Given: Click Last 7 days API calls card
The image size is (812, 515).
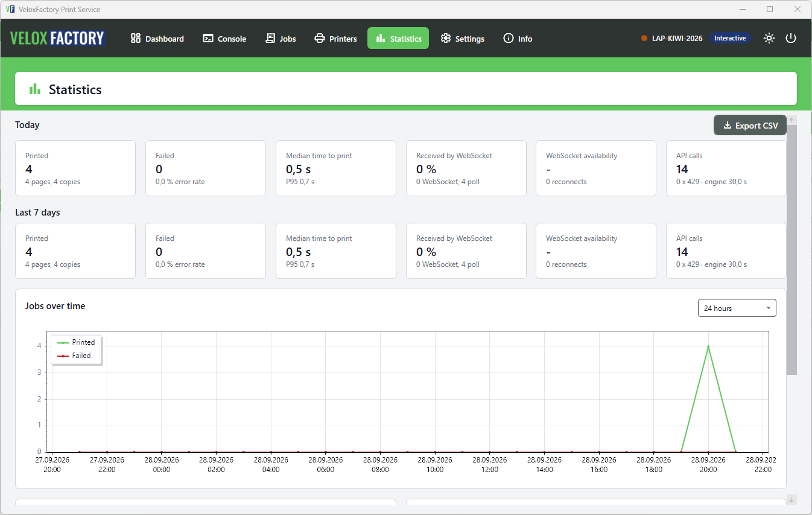Looking at the screenshot, I should (x=726, y=251).
